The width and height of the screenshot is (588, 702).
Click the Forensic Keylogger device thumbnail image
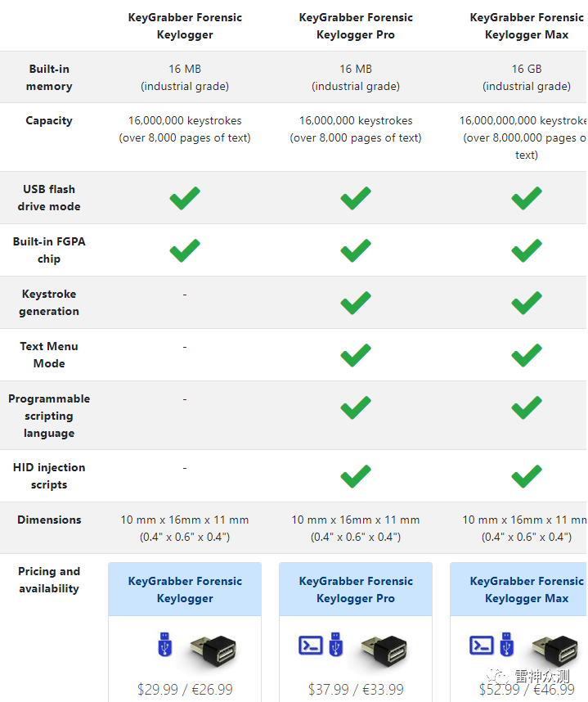click(212, 646)
